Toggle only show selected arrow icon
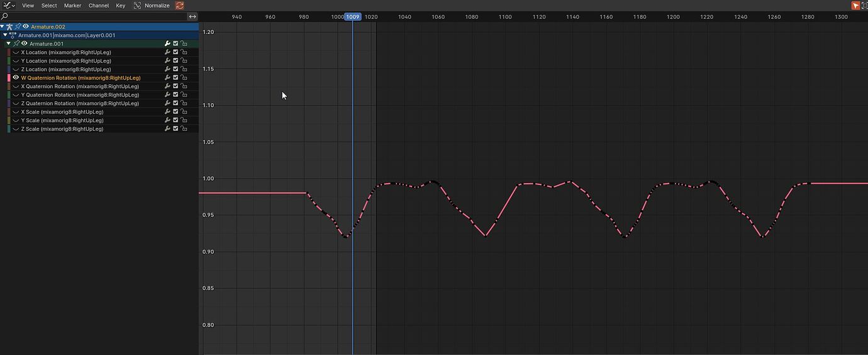868x355 pixels. (x=855, y=5)
